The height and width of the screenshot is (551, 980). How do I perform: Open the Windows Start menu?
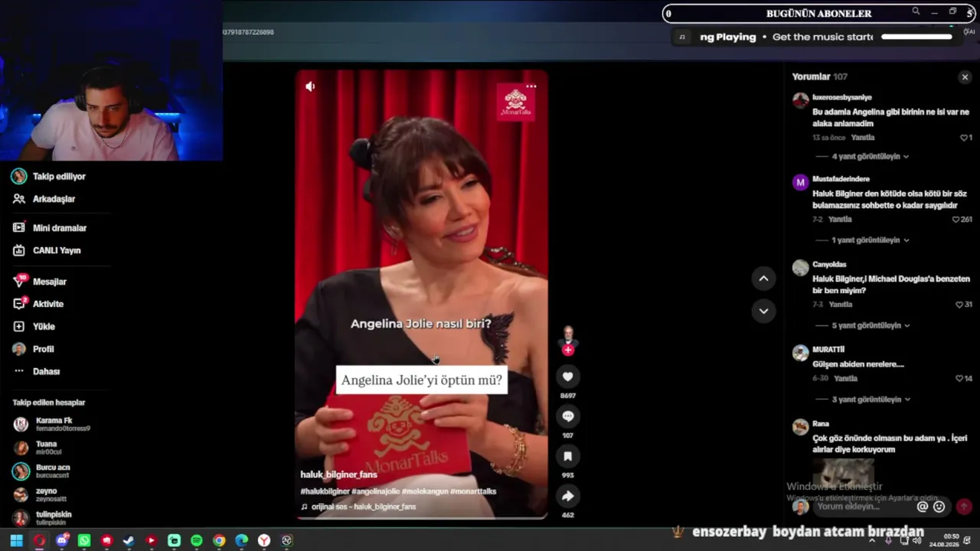(16, 540)
